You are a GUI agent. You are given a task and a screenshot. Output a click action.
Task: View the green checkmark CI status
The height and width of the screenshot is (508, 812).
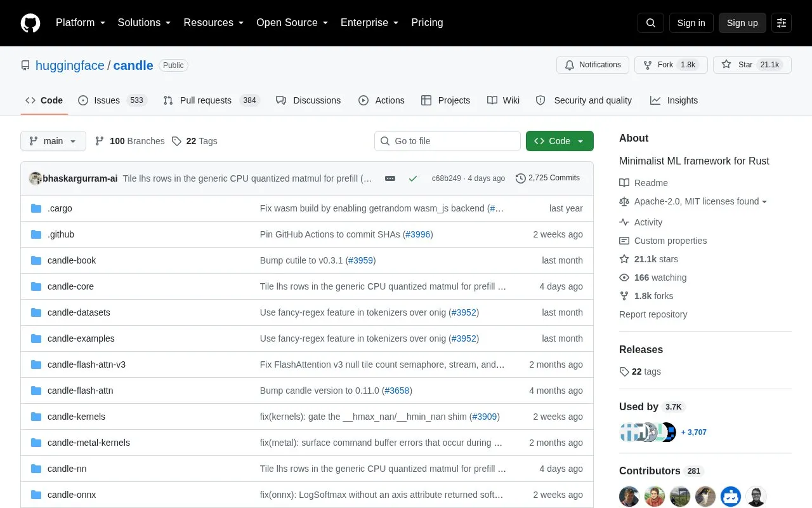pos(413,178)
